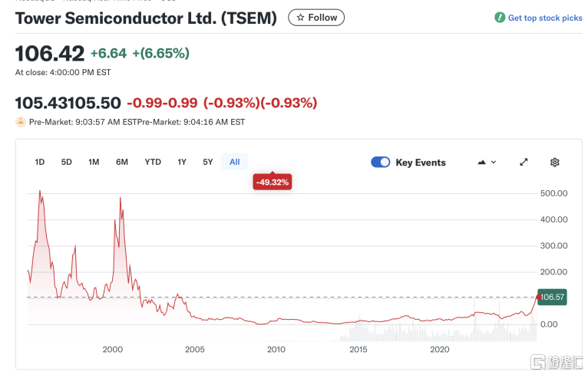Switch chart to 1M range
588x375 pixels.
[x=94, y=162]
